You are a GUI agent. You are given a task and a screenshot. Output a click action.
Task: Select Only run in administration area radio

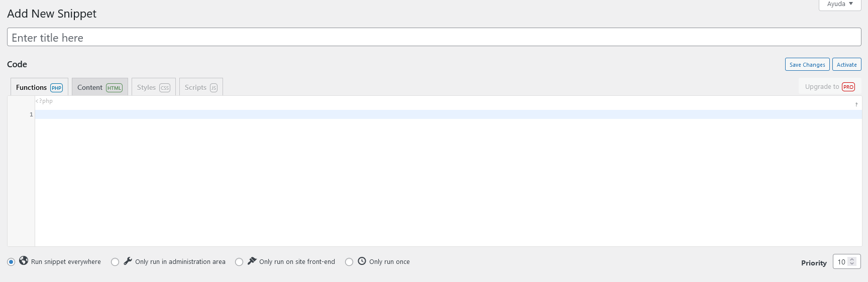pos(115,262)
